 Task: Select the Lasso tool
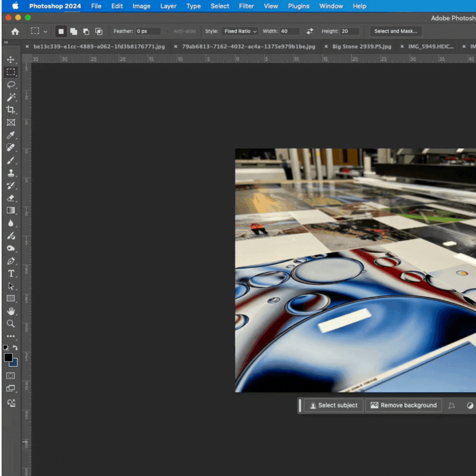11,85
